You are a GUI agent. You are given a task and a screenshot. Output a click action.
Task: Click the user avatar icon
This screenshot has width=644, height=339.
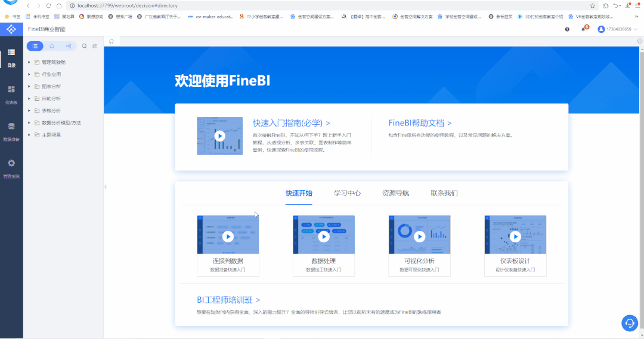(x=601, y=29)
